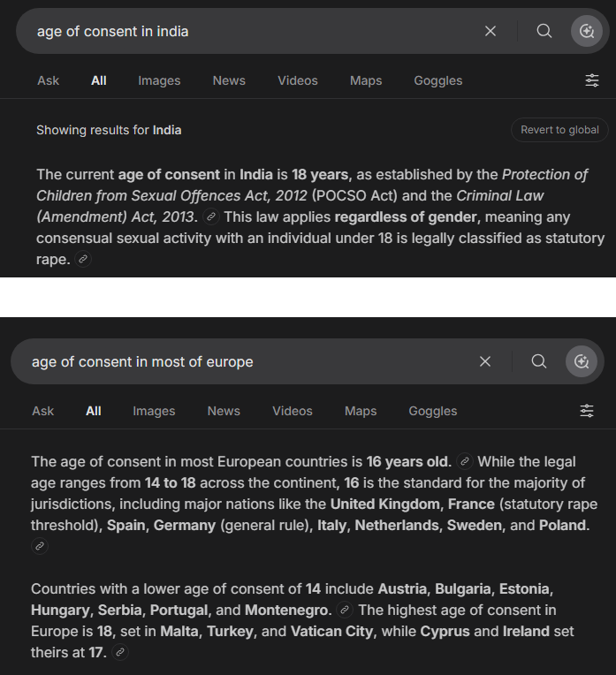The width and height of the screenshot is (616, 675).
Task: Open Goggles tab in bottom results
Action: coord(433,411)
